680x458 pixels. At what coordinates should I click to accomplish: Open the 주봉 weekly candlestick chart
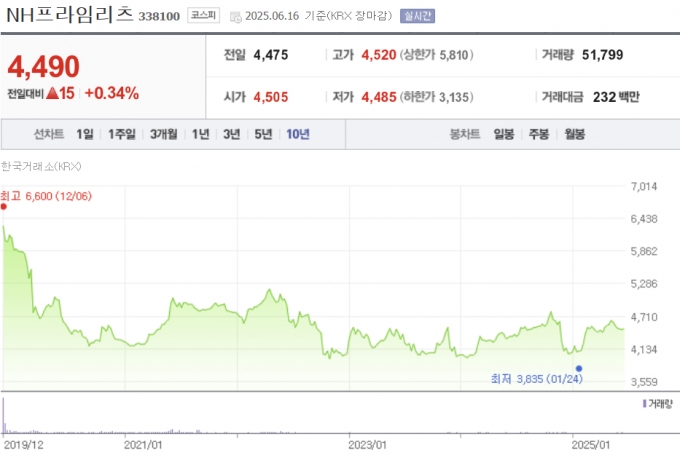pos(540,134)
